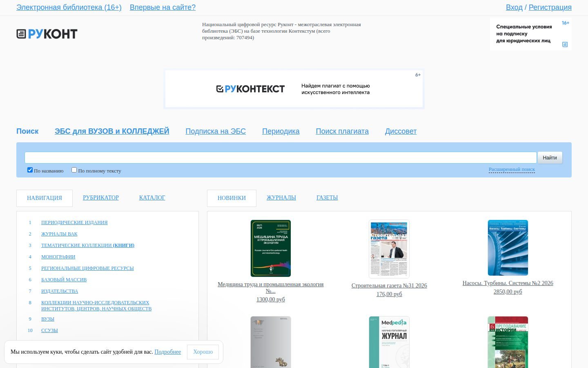The height and width of the screenshot is (368, 588).
Task: Click 'Насосы. Турбины. Системы' cover
Action: tap(508, 248)
